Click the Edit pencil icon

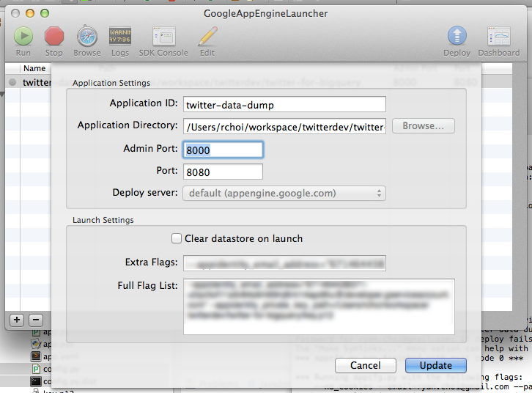[207, 36]
